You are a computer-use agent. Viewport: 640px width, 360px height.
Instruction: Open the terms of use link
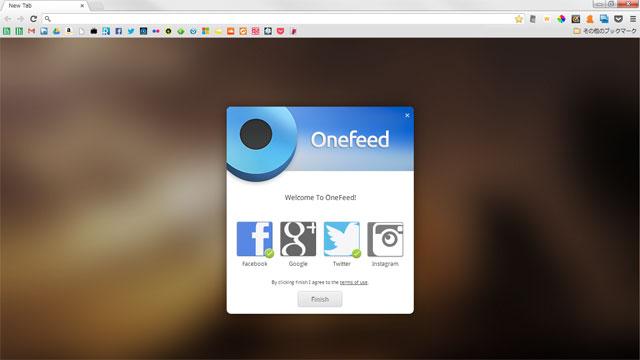coord(353,282)
